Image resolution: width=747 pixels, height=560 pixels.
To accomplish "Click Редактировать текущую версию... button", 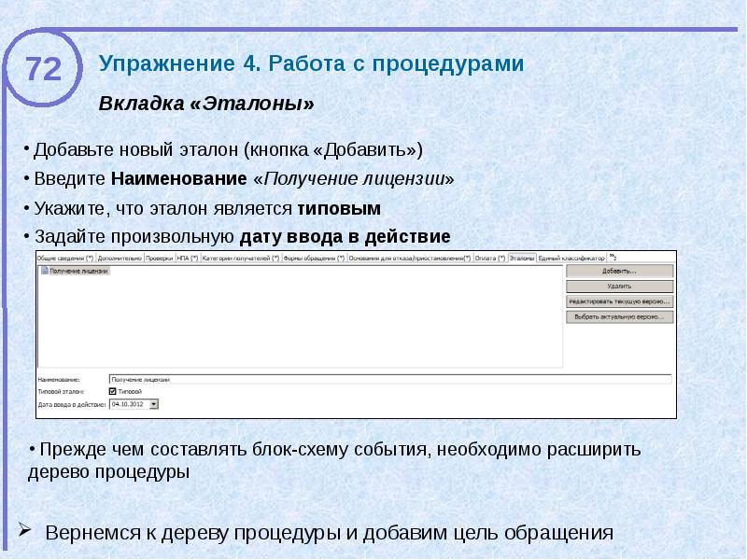I will [x=621, y=302].
